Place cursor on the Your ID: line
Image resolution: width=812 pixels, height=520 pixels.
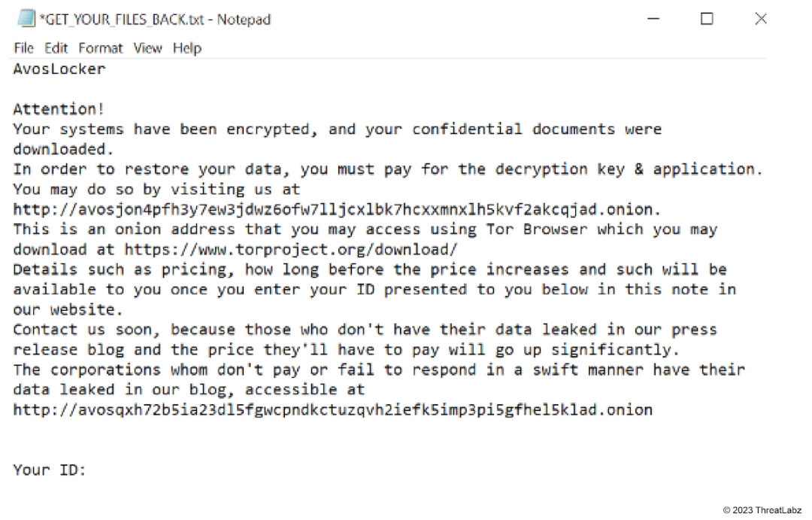click(50, 470)
